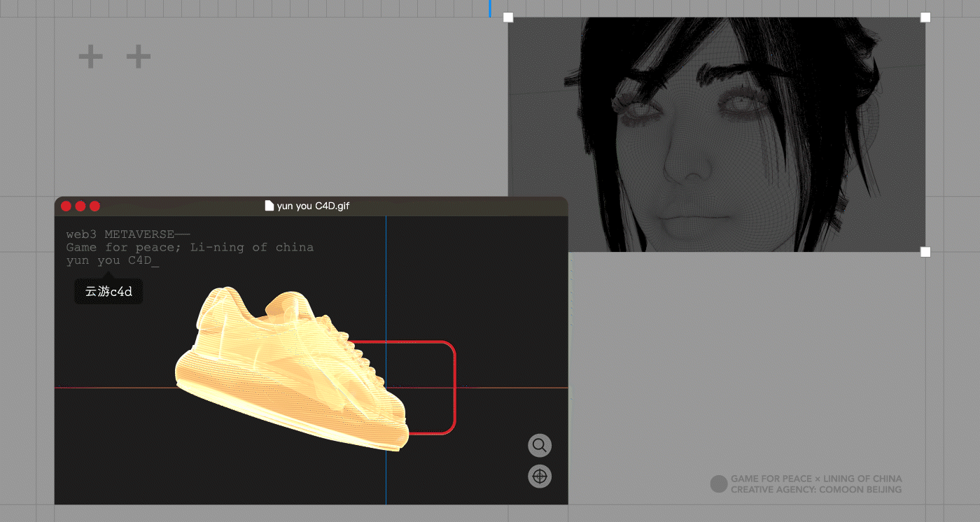The height and width of the screenshot is (522, 980).
Task: Select the golden sneaker 3D model
Action: point(290,367)
